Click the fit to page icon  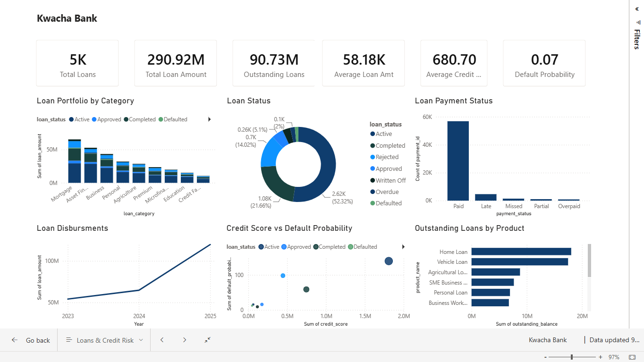coord(632,357)
